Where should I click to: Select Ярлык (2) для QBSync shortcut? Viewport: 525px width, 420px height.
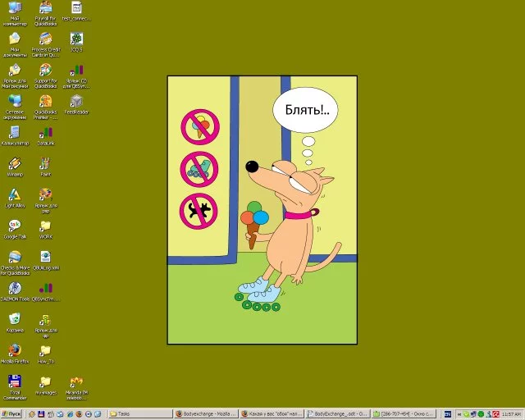pos(76,76)
